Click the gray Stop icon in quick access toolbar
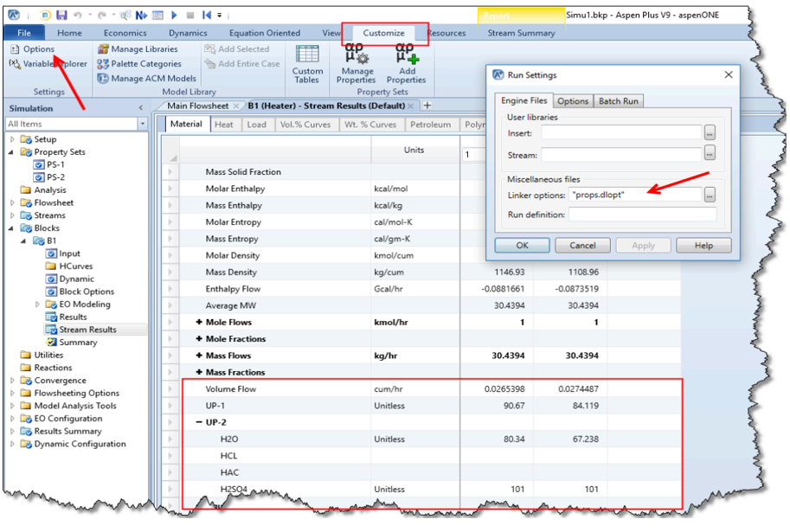Screen dimensions: 790x532 point(190,15)
